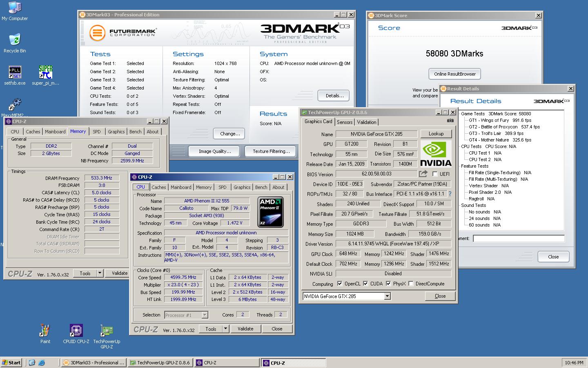This screenshot has height=368, width=588.
Task: Click the Lookup button in GPU-Z
Action: click(x=436, y=134)
